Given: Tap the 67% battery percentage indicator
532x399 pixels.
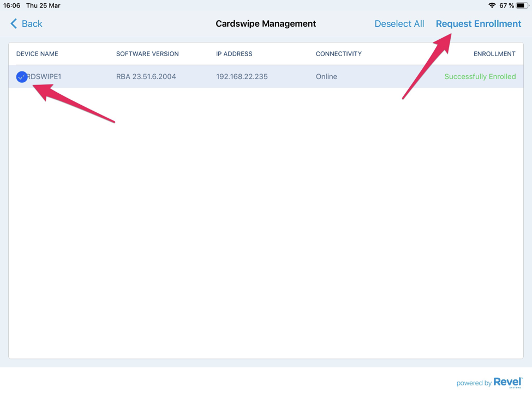Looking at the screenshot, I should point(508,5).
